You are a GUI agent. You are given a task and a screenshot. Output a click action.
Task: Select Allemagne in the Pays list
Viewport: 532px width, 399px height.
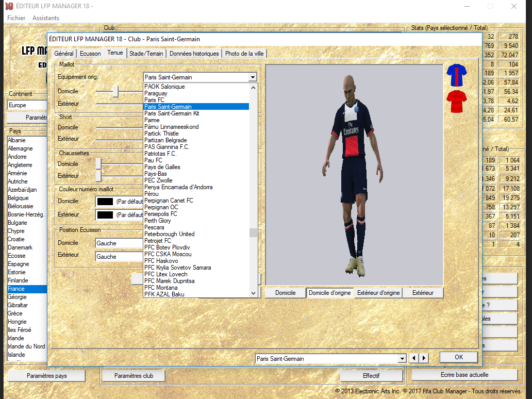pyautogui.click(x=27, y=148)
